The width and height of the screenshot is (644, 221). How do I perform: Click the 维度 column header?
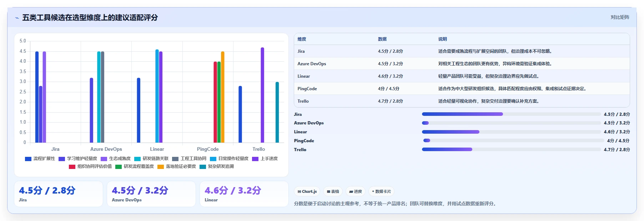(x=302, y=39)
